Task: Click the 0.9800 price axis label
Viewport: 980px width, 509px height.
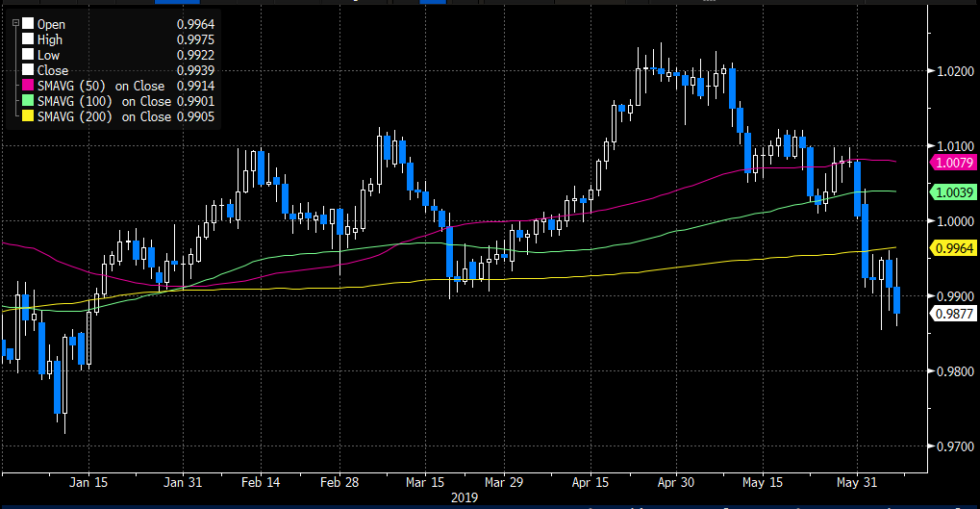Action: [x=956, y=371]
